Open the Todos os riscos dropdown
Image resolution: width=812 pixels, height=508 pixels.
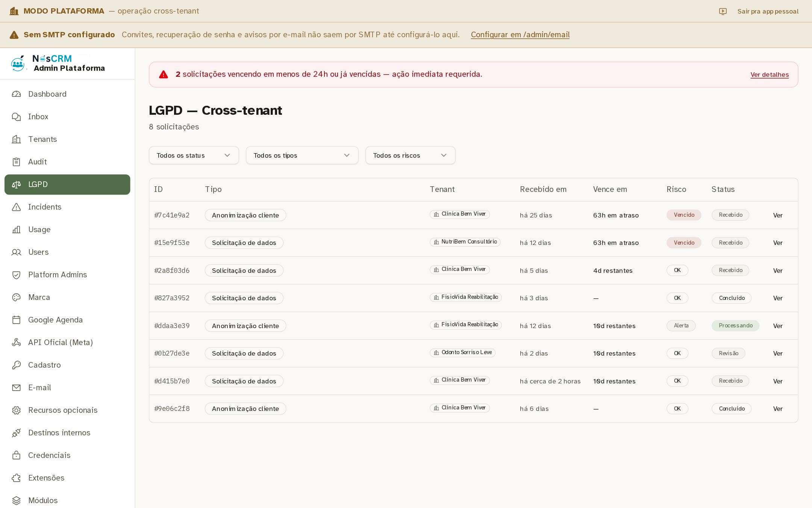pos(410,155)
